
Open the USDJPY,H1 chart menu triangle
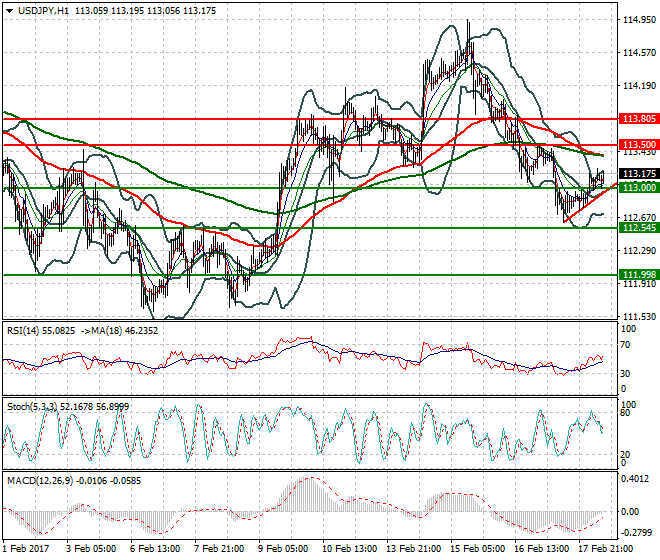[10, 11]
